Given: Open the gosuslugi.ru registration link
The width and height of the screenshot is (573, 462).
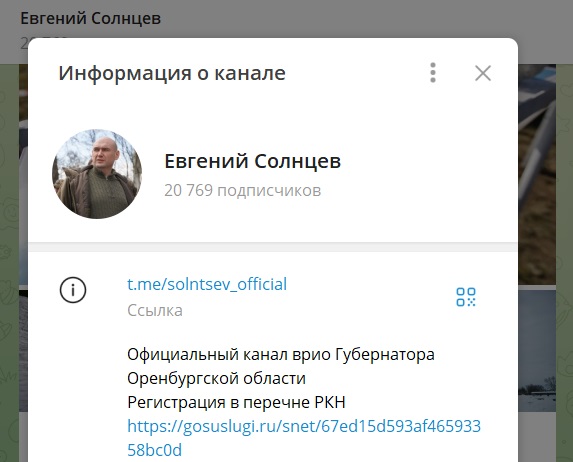Looking at the screenshot, I should coord(304,438).
